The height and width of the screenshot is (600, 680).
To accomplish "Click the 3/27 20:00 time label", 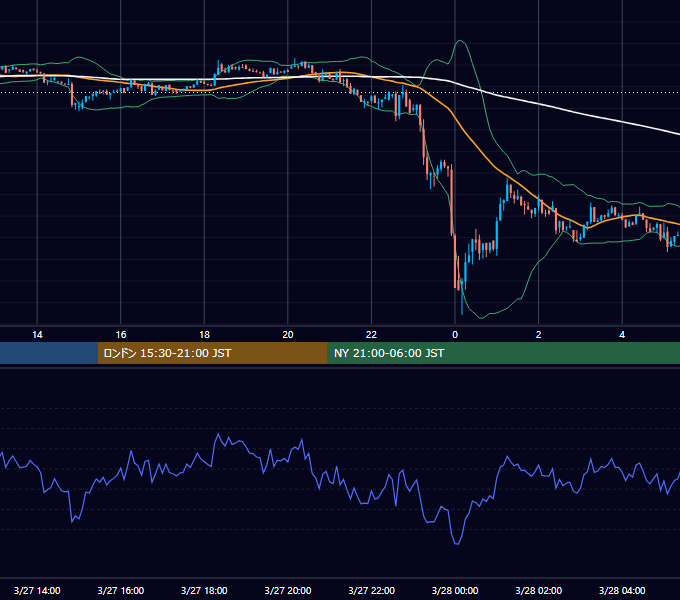I will [x=288, y=590].
